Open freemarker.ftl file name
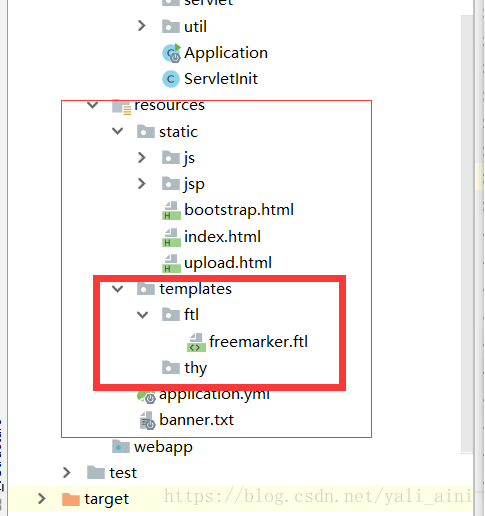The width and height of the screenshot is (485, 516). point(258,342)
